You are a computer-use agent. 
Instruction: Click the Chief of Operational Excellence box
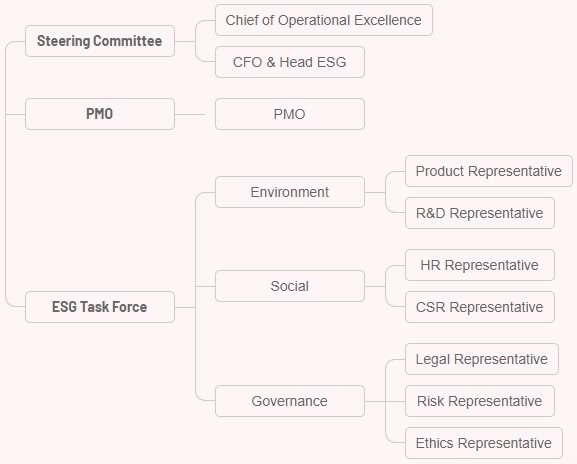324,20
